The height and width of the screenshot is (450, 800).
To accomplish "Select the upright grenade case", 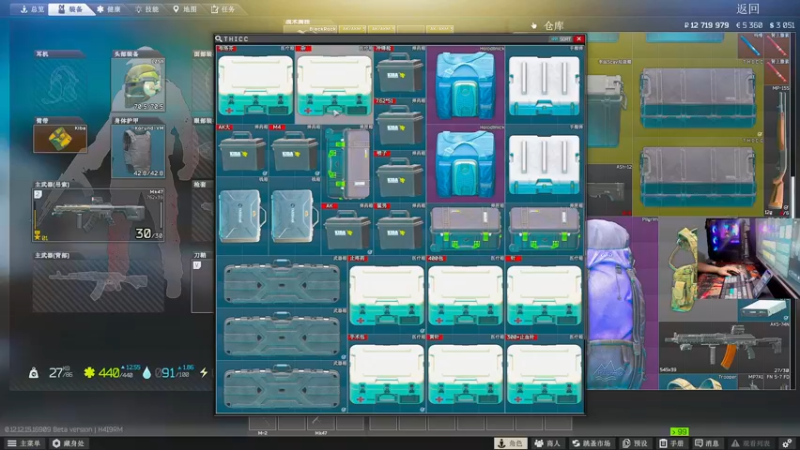I will click(347, 164).
